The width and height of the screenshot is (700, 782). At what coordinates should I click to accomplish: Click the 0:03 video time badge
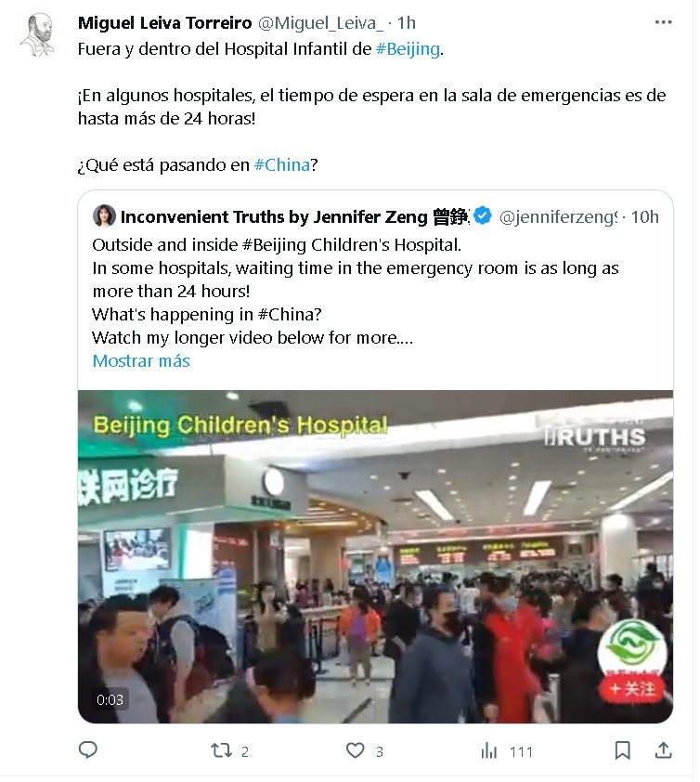tap(110, 700)
